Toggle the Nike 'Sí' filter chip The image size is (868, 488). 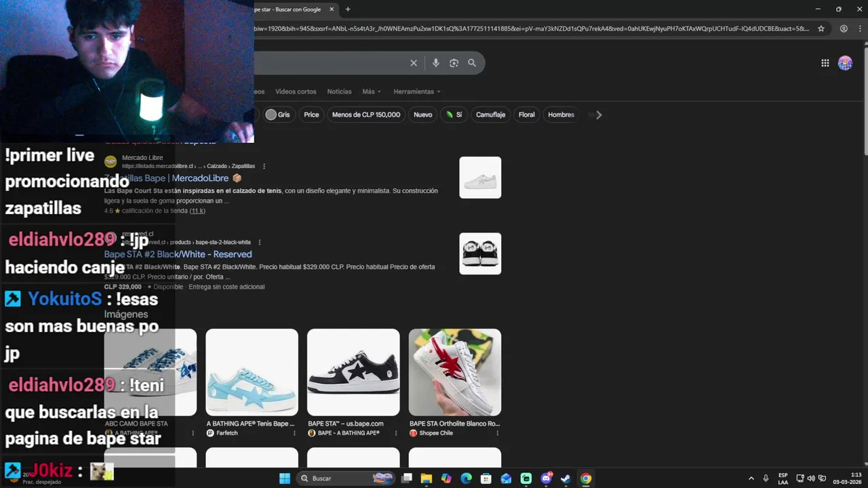click(454, 115)
